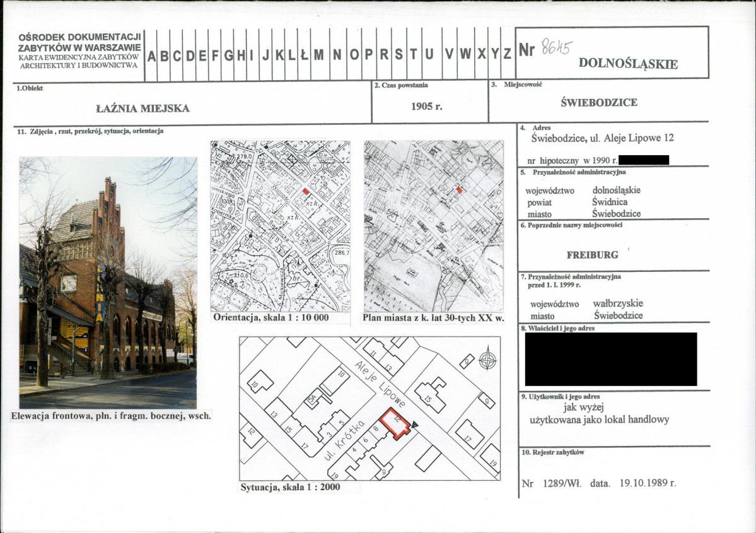Click the compass rose on the situation map
Screen dimensions: 756x533
click(x=487, y=359)
